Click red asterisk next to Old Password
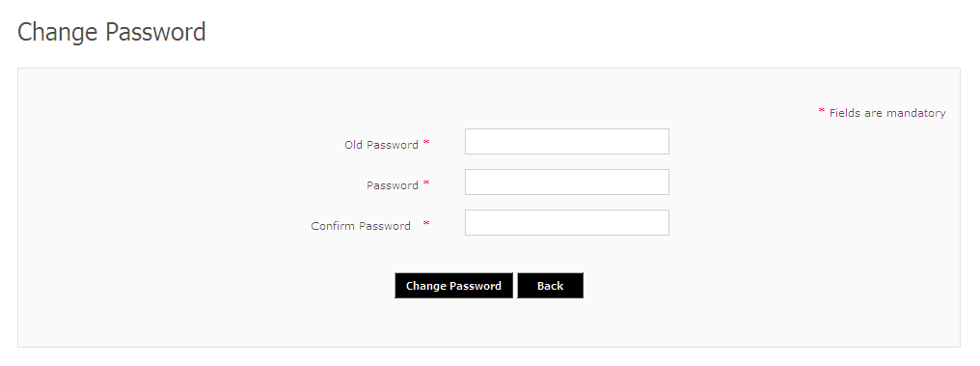The width and height of the screenshot is (980, 366). pos(426,143)
